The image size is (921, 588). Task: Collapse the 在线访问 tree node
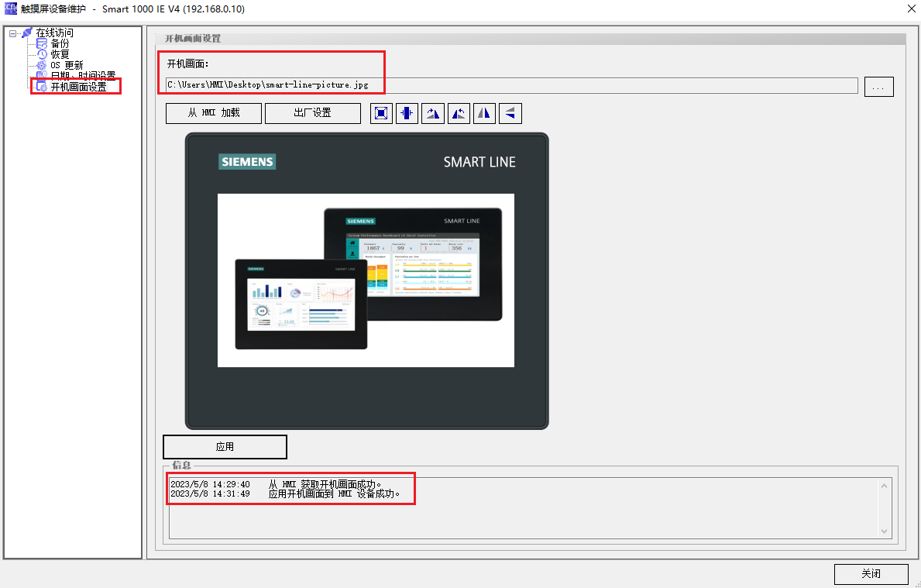[13, 33]
